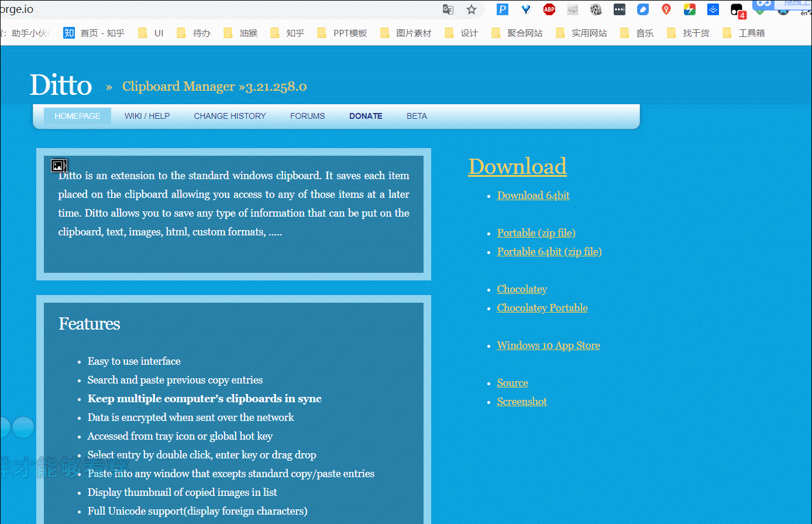Click the Download heading link
Image resolution: width=812 pixels, height=524 pixels.
click(x=517, y=166)
